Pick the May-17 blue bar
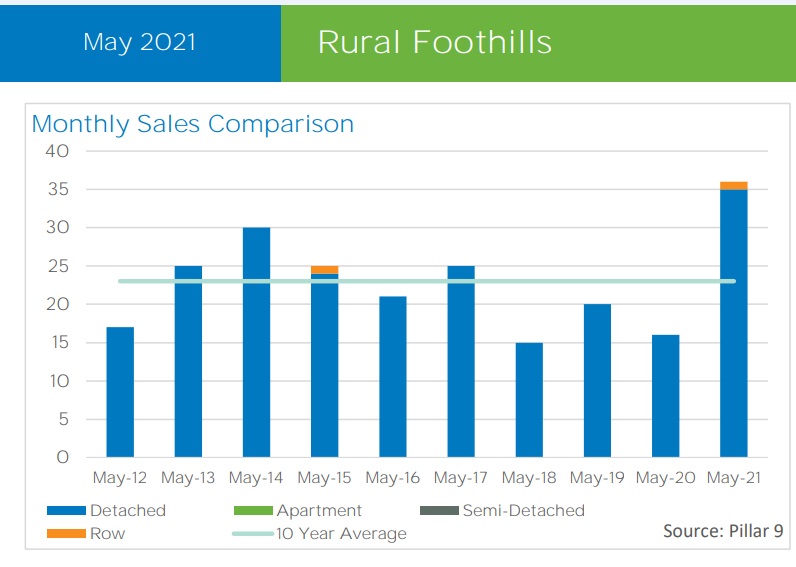The width and height of the screenshot is (796, 567). [x=460, y=362]
